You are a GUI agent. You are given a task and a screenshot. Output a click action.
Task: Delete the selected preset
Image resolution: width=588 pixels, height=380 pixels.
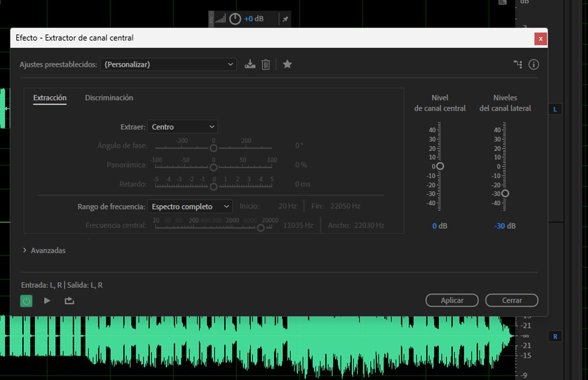[x=266, y=64]
